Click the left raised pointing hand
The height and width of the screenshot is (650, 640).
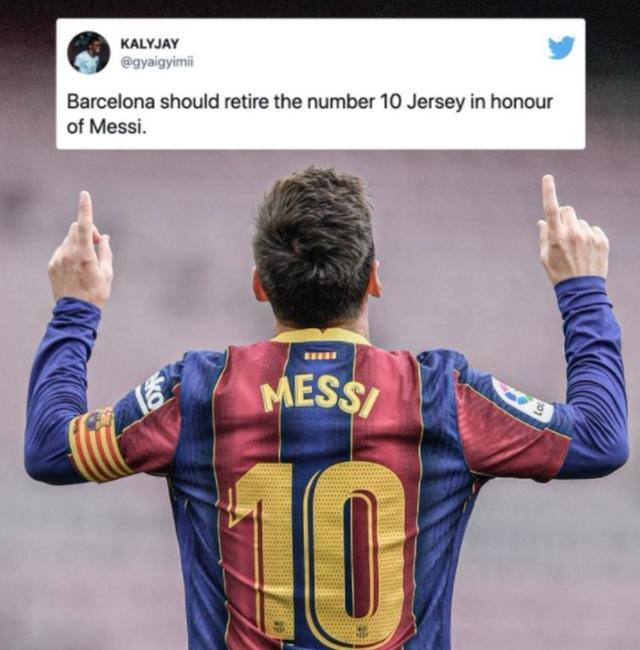pyautogui.click(x=81, y=251)
